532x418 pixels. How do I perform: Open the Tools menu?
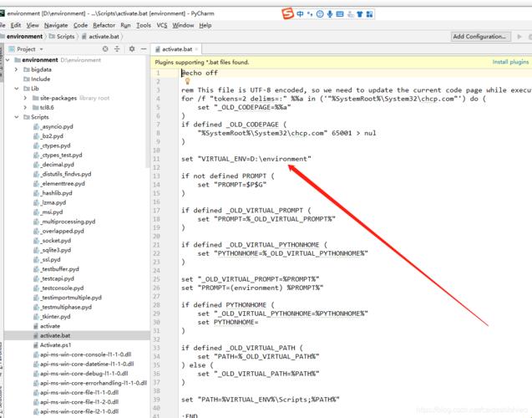(x=144, y=25)
